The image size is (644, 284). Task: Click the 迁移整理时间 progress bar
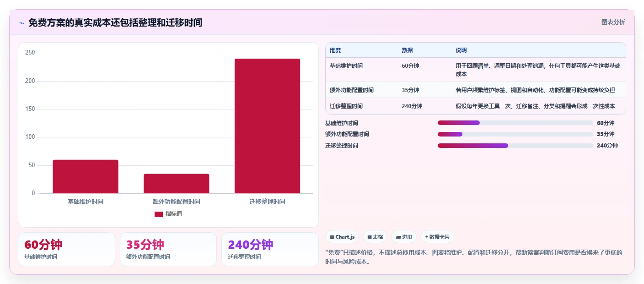(515, 146)
